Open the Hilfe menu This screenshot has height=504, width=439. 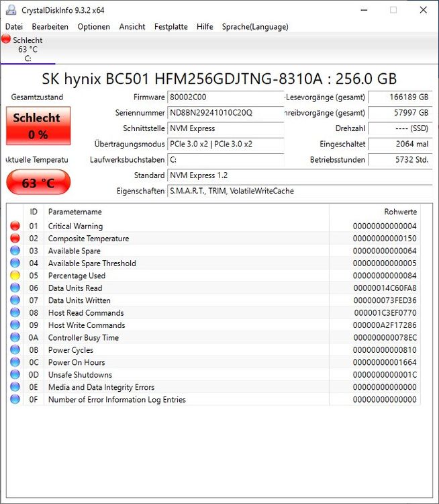[205, 27]
